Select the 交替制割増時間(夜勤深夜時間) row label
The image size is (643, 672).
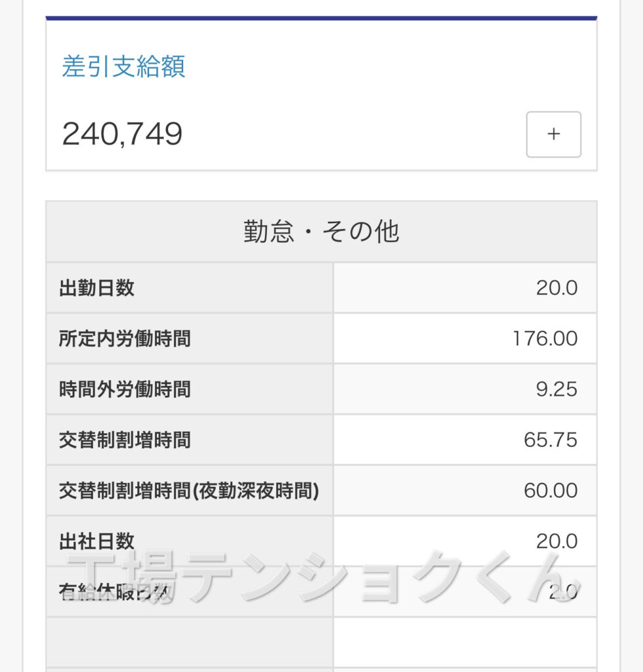click(x=189, y=490)
